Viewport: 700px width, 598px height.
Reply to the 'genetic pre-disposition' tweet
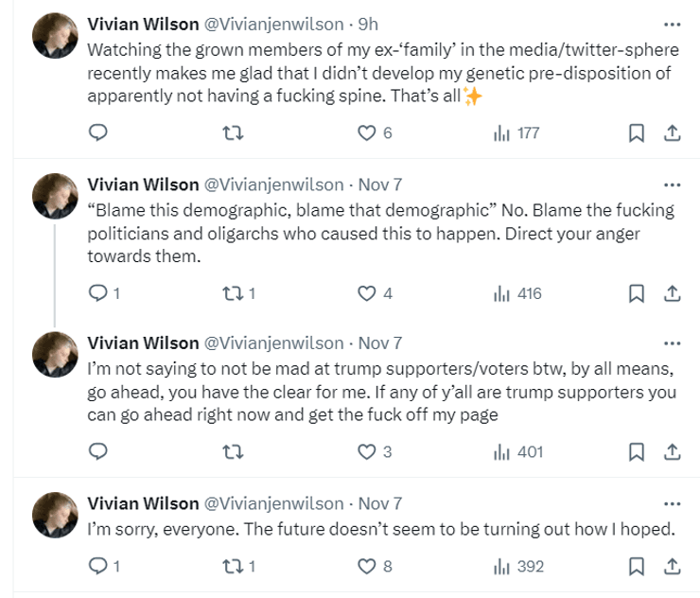[97, 133]
